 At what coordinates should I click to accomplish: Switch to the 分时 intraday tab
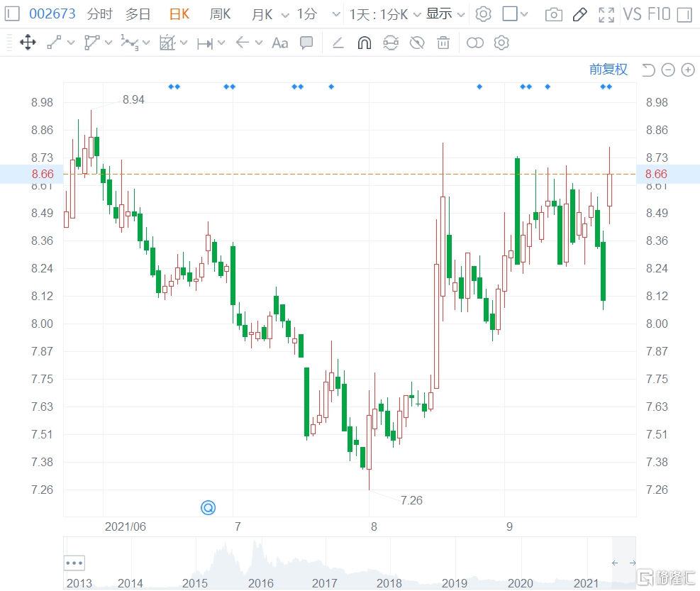99,14
